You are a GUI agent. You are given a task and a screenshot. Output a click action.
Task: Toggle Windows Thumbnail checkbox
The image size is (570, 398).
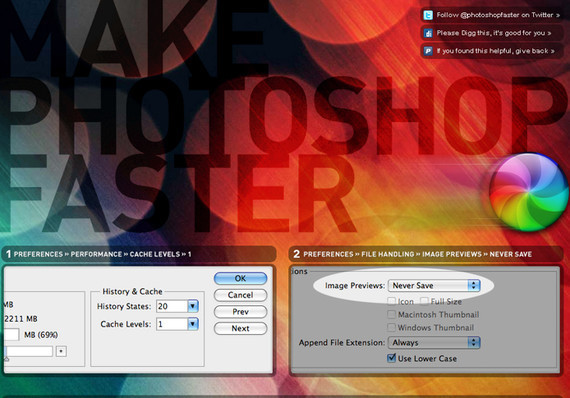click(392, 327)
